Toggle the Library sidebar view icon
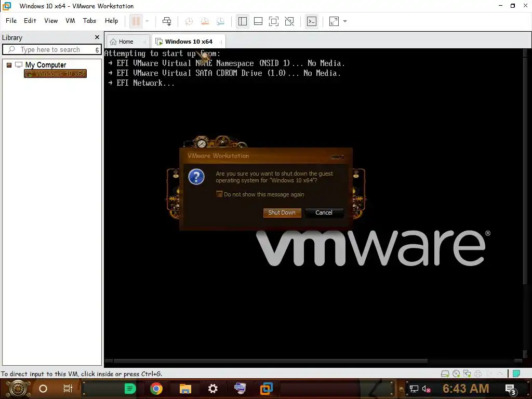Image resolution: width=532 pixels, height=399 pixels. [243, 21]
